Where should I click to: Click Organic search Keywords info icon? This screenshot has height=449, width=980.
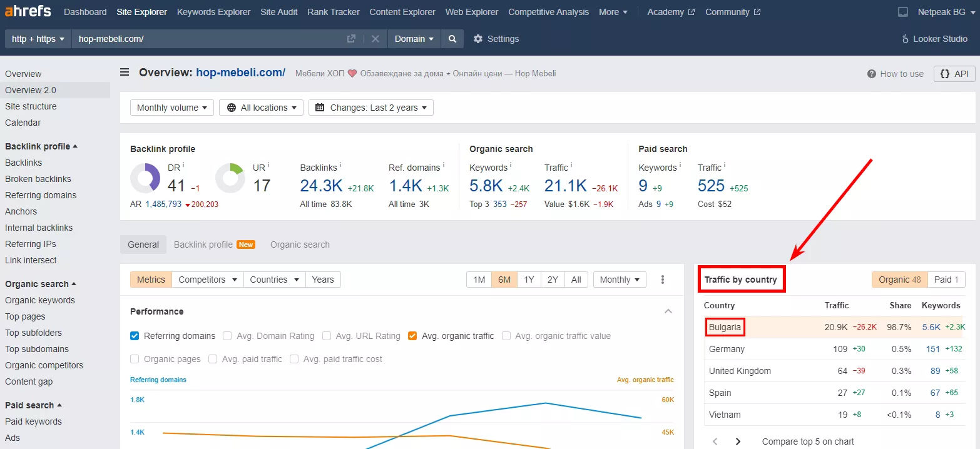coord(511,165)
